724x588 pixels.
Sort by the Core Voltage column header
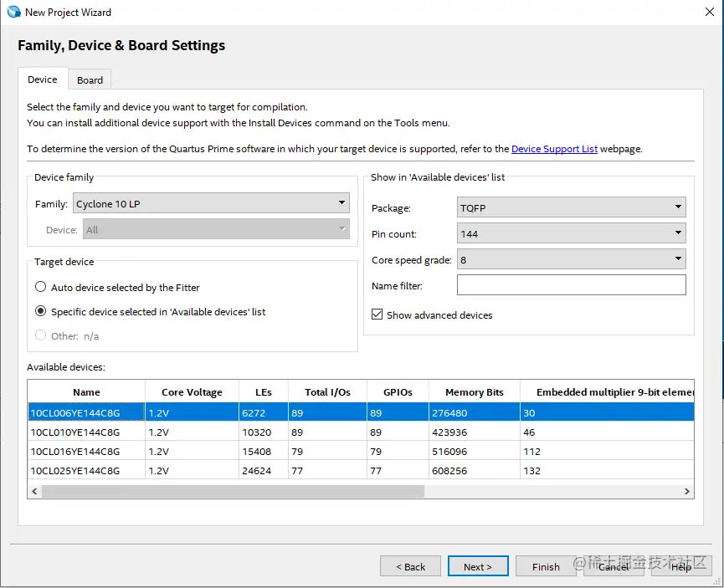coord(192,391)
